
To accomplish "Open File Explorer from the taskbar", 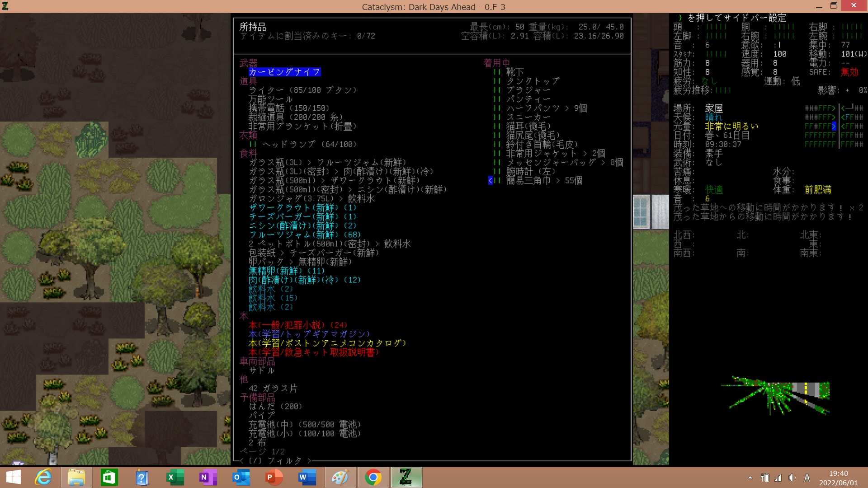I will click(x=76, y=477).
